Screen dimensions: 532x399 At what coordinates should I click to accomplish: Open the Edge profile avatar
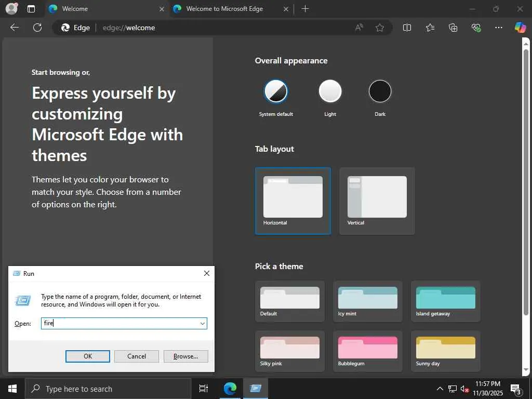(11, 8)
